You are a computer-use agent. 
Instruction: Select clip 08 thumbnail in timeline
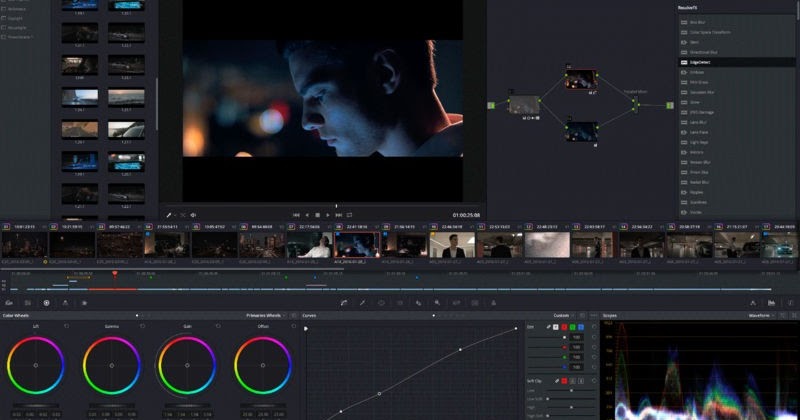pos(357,245)
